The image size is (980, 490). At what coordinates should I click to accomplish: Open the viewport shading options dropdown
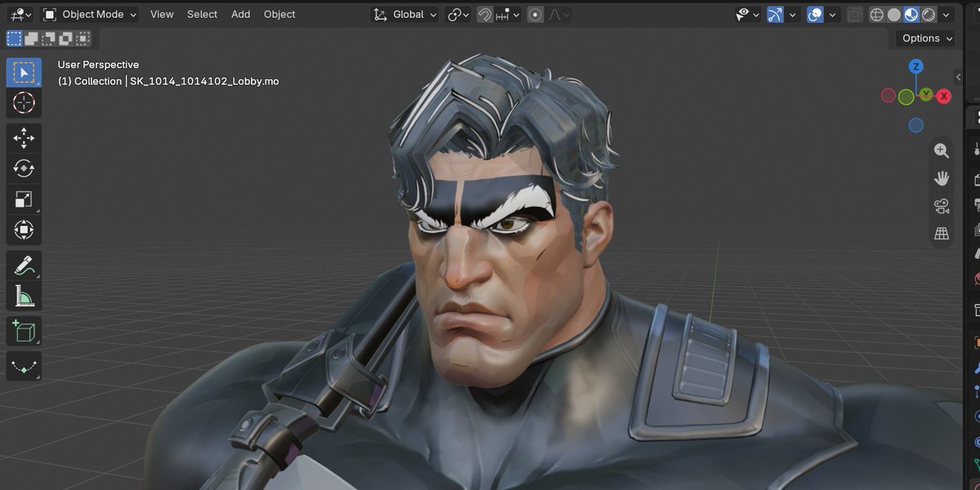[x=947, y=14]
